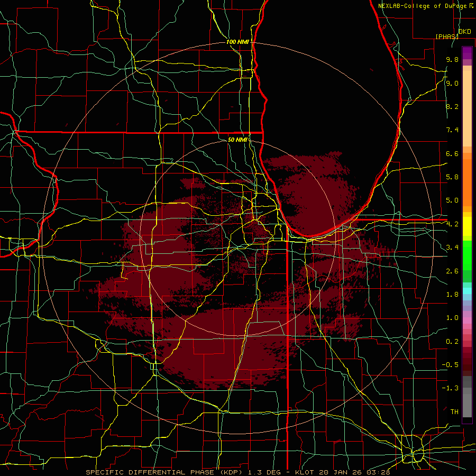Viewport: 476px width, 476px height.
Task: Click the 1.3 DEG elevation text
Action: coord(263,472)
